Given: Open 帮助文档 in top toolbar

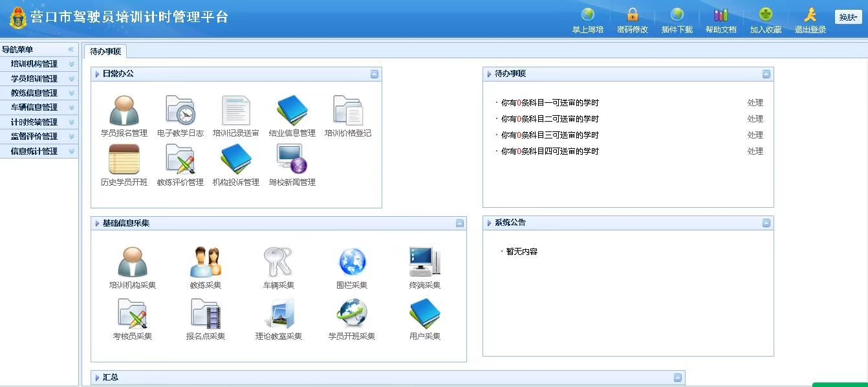Looking at the screenshot, I should point(721,20).
